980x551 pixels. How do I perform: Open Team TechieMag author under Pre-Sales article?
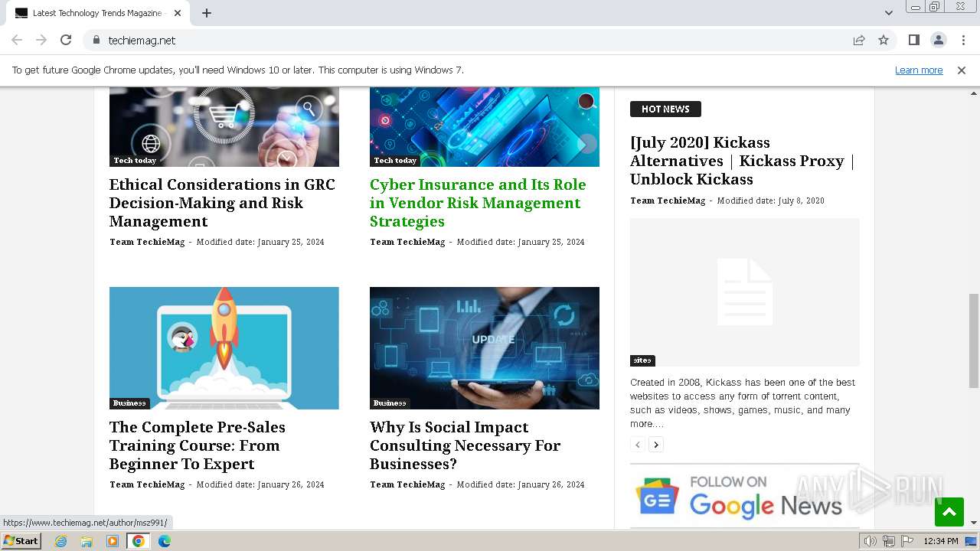[x=147, y=484]
